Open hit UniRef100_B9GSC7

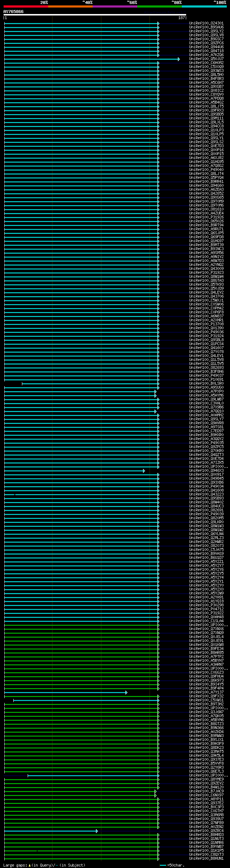coord(206,39)
